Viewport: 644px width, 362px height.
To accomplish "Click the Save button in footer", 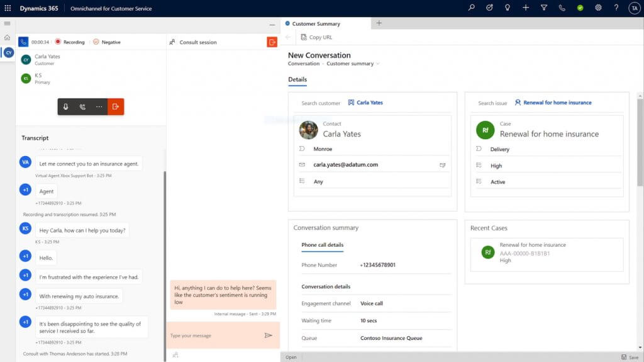I will 630,357.
